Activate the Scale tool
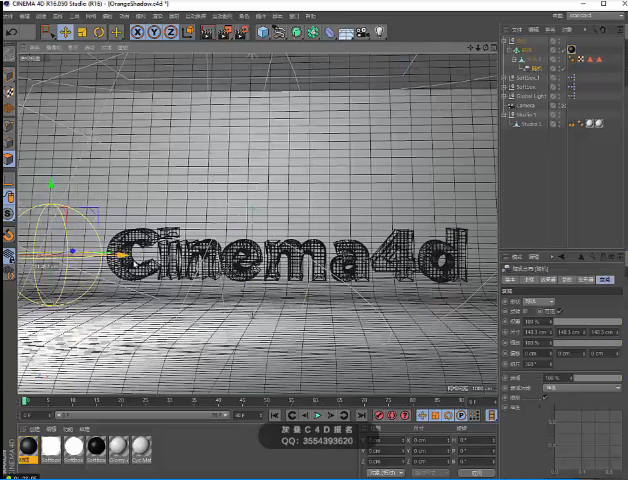Viewport: 628px width, 480px height. [x=82, y=32]
